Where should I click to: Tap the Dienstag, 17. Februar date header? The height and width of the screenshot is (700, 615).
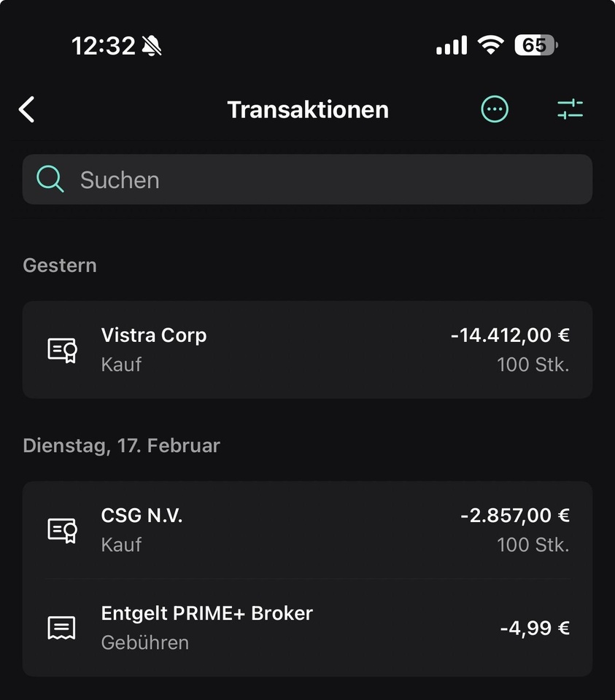[x=121, y=446]
